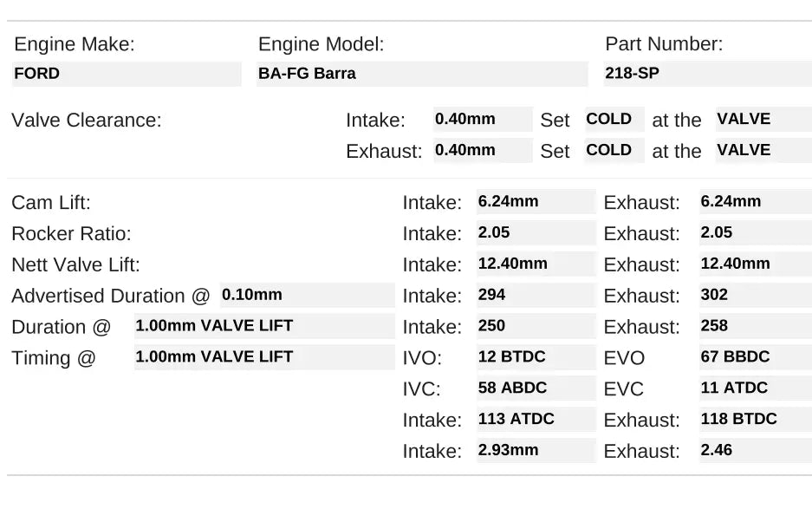This screenshot has width=812, height=509.
Task: Select the Intake advertised duration 294 field
Action: click(536, 295)
